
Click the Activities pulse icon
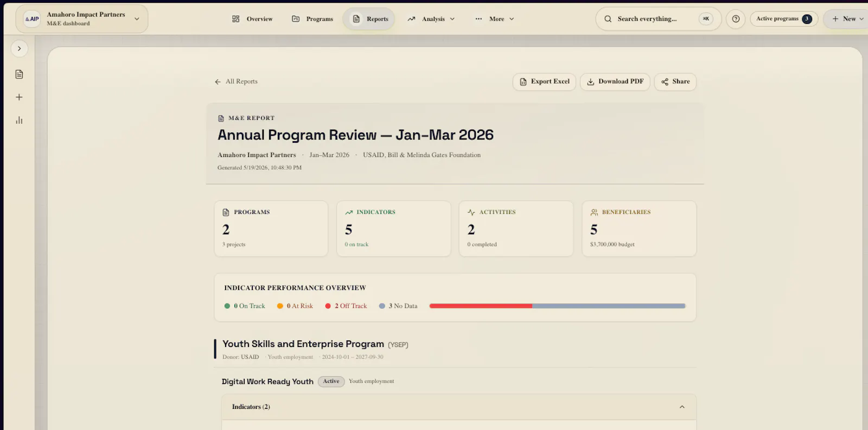pyautogui.click(x=471, y=212)
